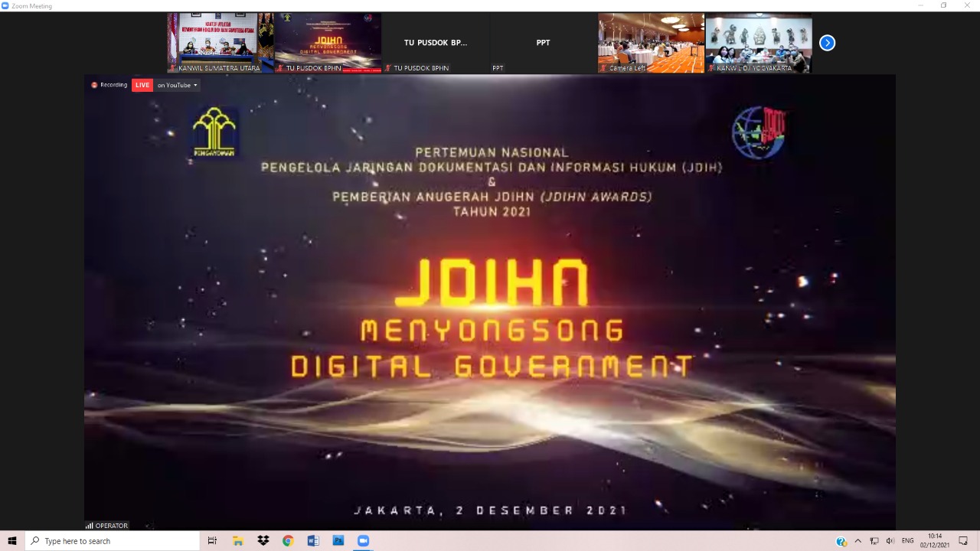Expand hidden system tray icons
This screenshot has width=980, height=551.
pyautogui.click(x=857, y=541)
